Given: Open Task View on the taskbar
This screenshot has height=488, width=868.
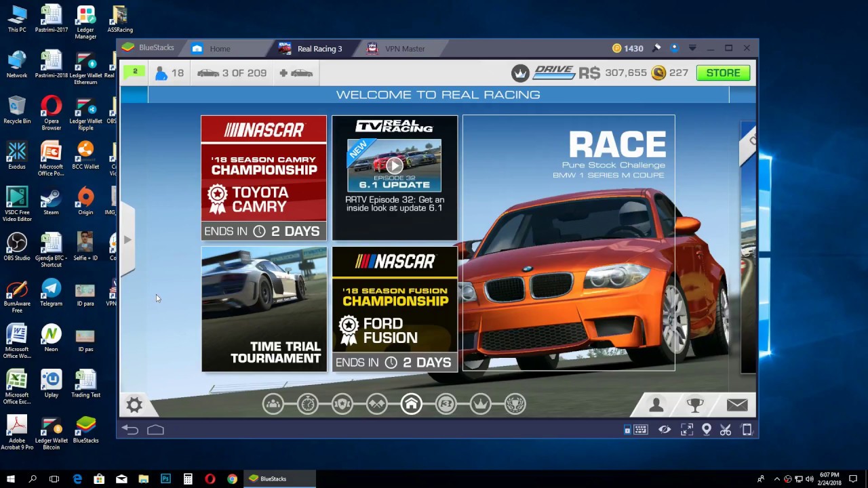Looking at the screenshot, I should pos(54,479).
